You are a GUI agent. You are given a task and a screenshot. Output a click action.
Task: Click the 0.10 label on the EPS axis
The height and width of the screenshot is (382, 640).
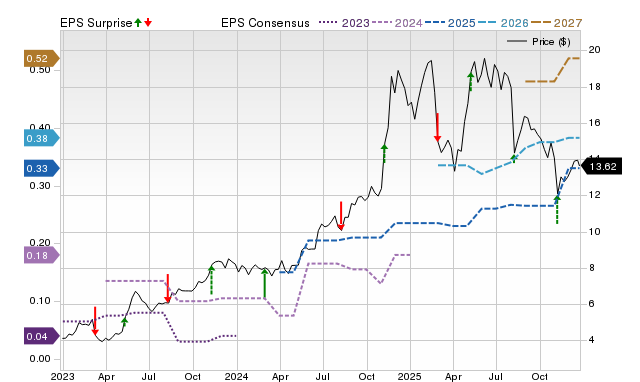tap(40, 301)
